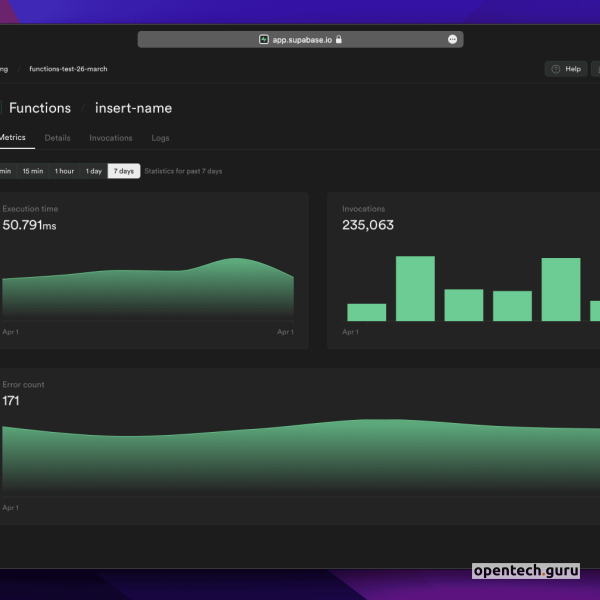Viewport: 600px width, 600px height.
Task: Click the question mark Help icon
Action: pos(555,69)
